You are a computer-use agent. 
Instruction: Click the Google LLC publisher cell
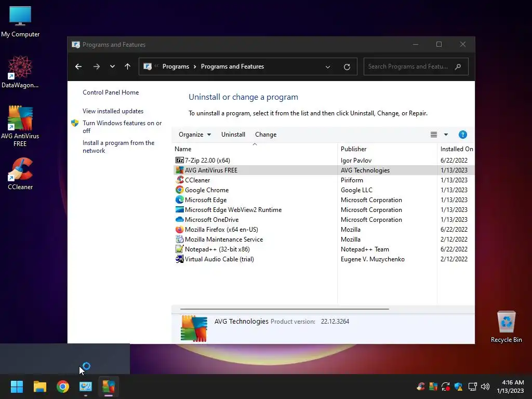pos(356,190)
